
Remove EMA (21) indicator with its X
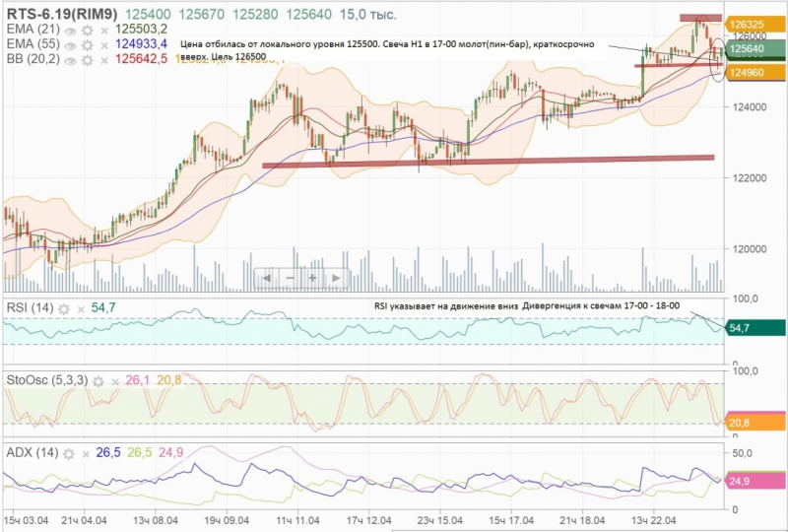point(104,32)
